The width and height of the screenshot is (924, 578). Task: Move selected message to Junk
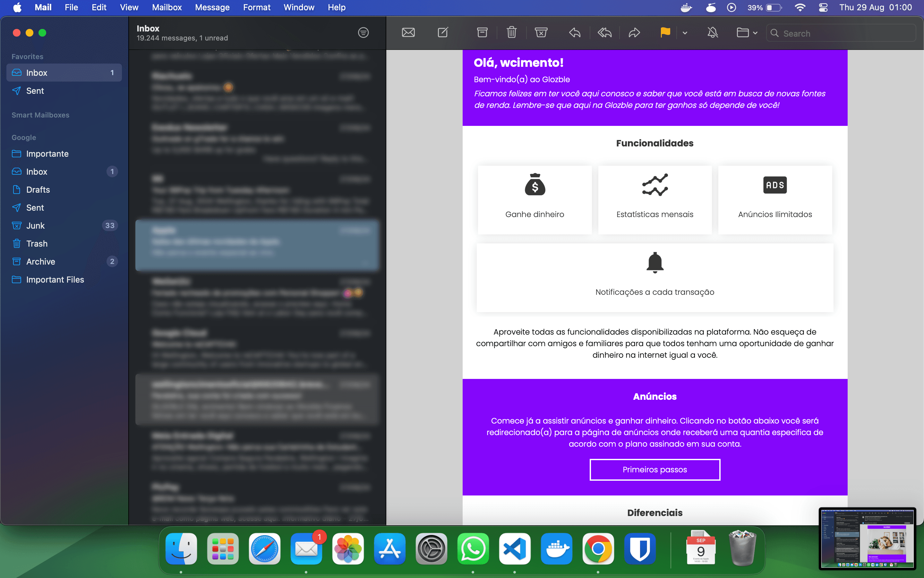pos(541,33)
